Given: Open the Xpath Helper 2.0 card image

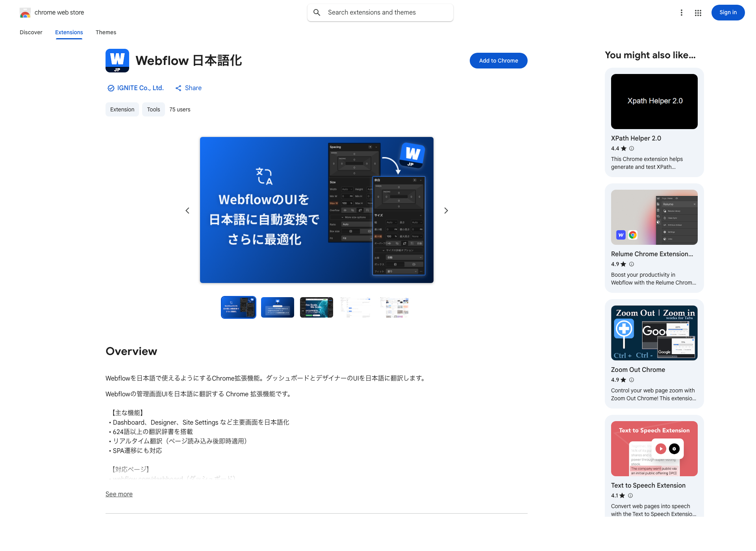Looking at the screenshot, I should [654, 102].
